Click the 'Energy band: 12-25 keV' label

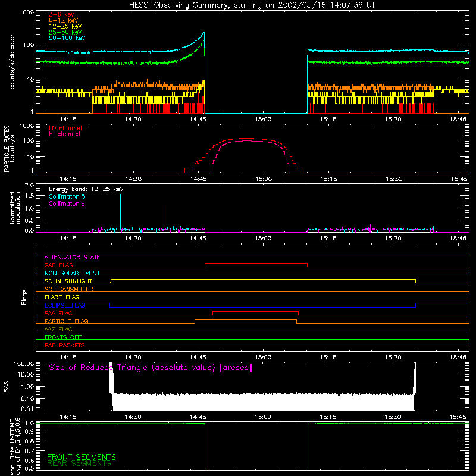tap(86, 189)
